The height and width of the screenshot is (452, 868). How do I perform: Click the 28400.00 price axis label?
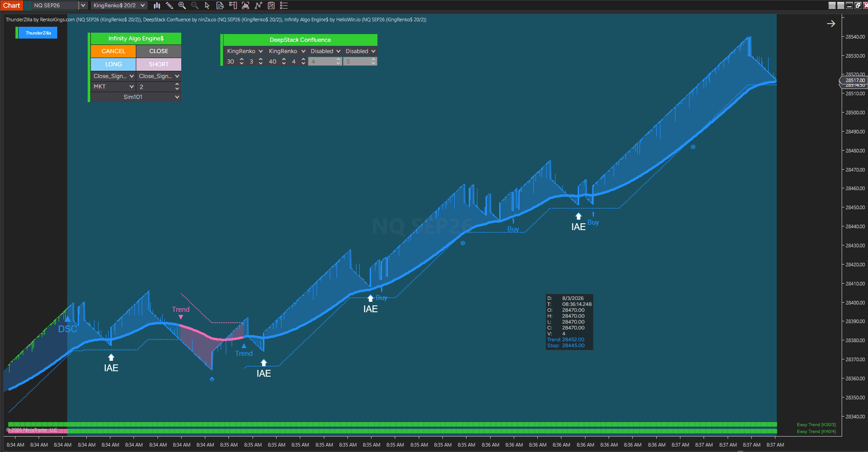(x=855, y=303)
